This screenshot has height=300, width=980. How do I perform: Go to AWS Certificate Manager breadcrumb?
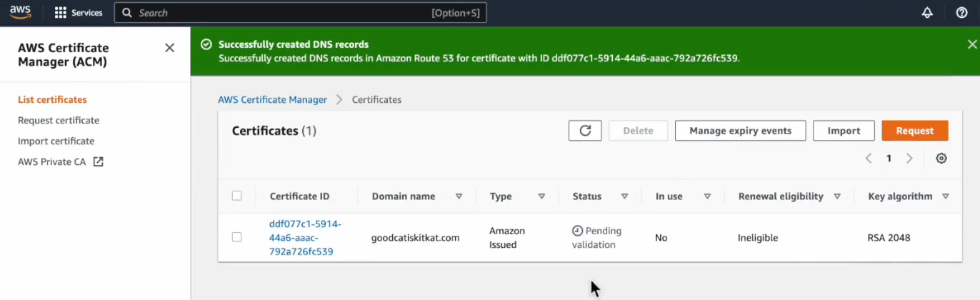(x=272, y=100)
